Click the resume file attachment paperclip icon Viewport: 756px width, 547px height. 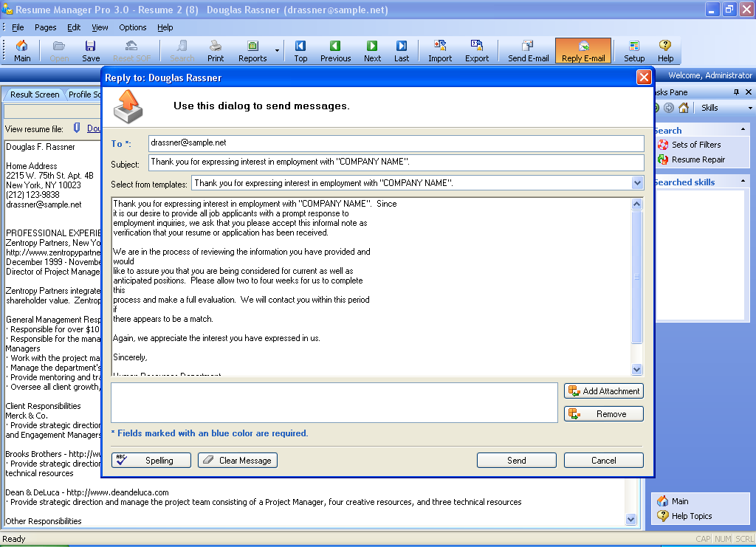(77, 128)
